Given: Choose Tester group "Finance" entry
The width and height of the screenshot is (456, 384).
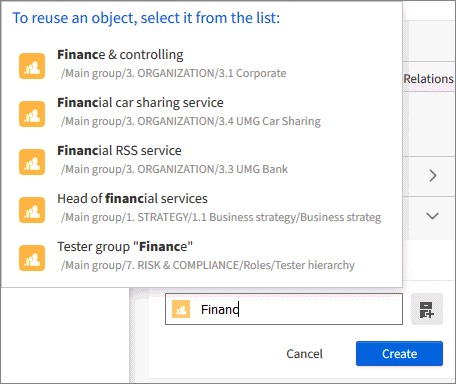Looking at the screenshot, I should tap(202, 256).
